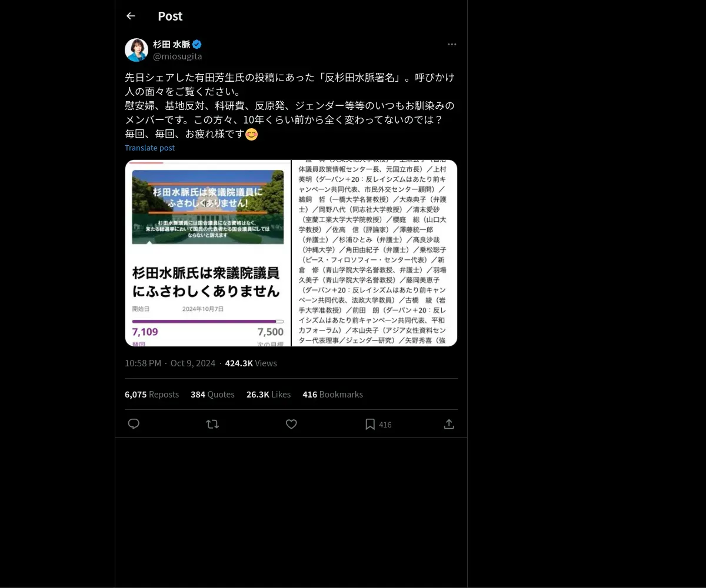Translate post link

tap(149, 148)
